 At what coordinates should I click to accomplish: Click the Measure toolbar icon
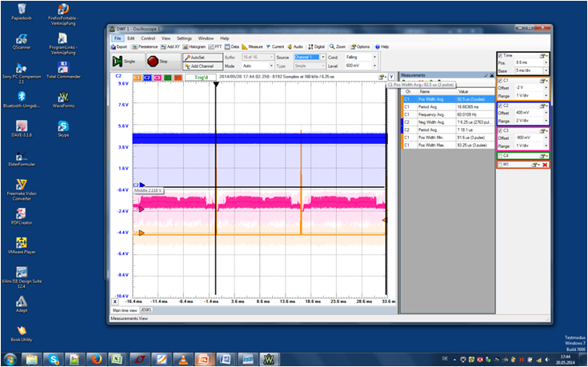tap(251, 47)
